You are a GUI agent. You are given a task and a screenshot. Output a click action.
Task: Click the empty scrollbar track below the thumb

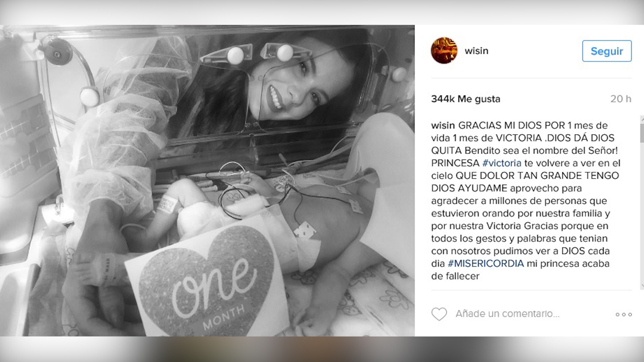(642, 213)
